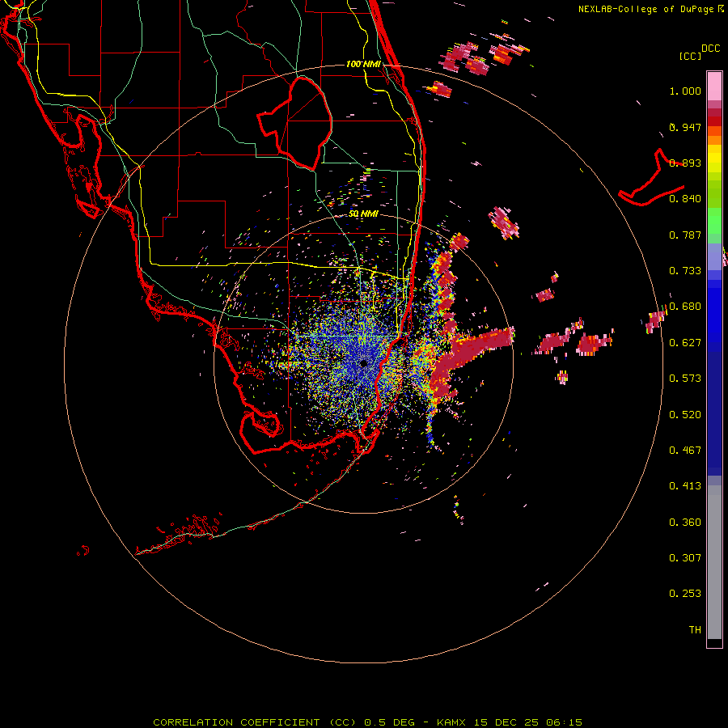The height and width of the screenshot is (728, 728).
Task: Pick the 0.680 scale label
Action: [x=685, y=306]
